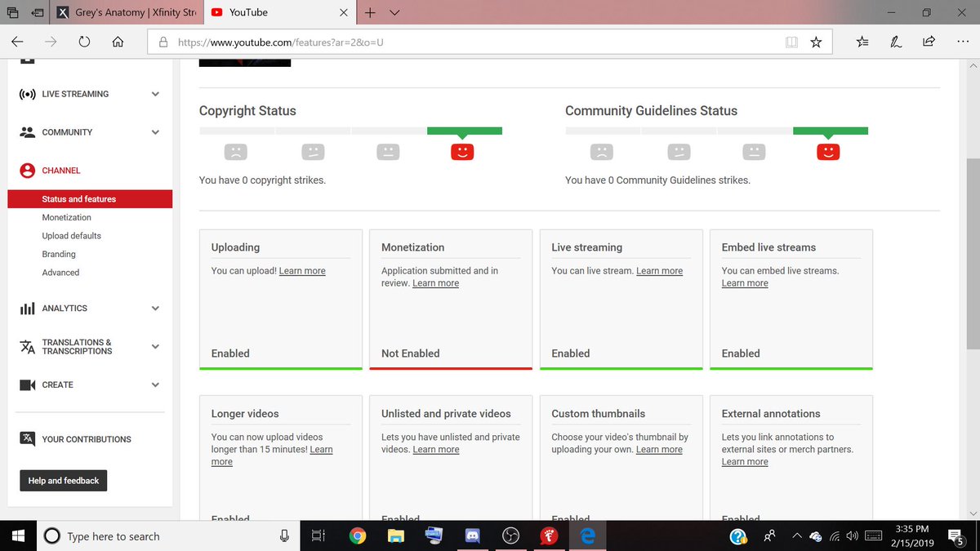Image resolution: width=980 pixels, height=551 pixels.
Task: Open Google Chrome from taskbar
Action: [357, 536]
